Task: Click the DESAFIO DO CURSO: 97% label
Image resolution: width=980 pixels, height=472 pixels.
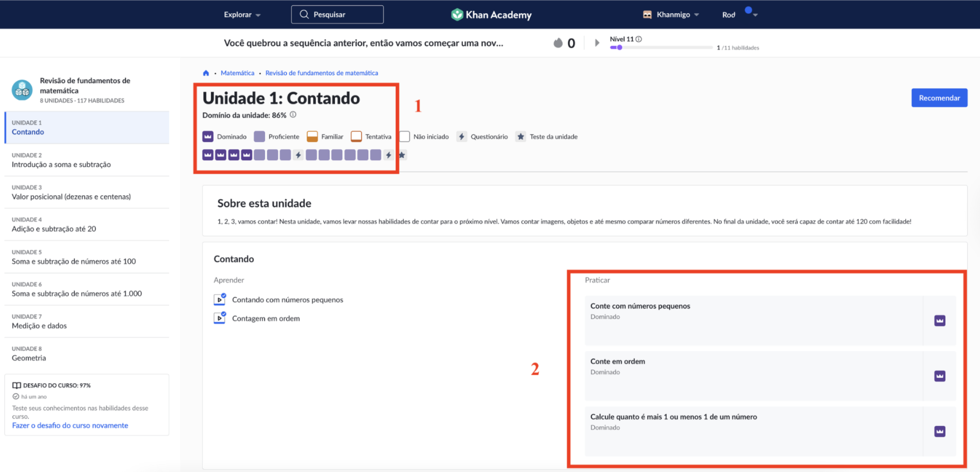Action: pos(57,385)
